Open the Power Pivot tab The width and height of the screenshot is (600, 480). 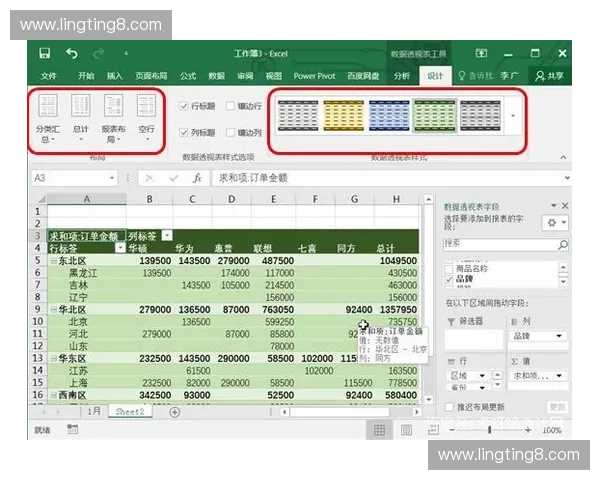coord(314,76)
